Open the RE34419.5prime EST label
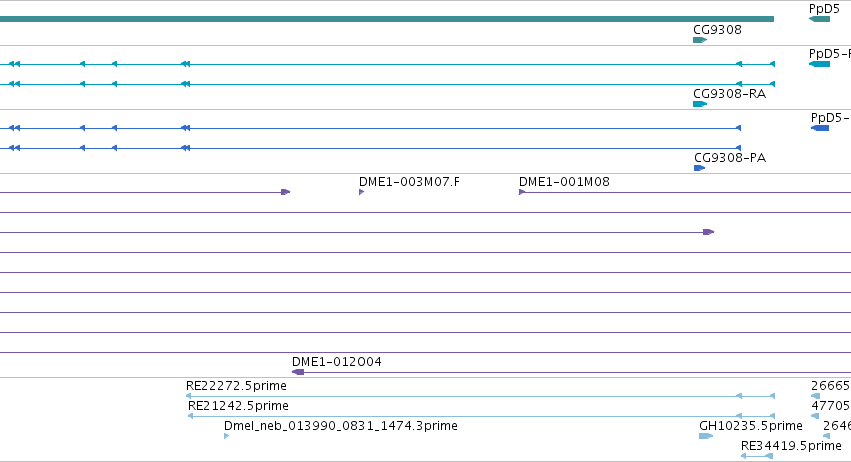This screenshot has width=851, height=462. click(791, 446)
